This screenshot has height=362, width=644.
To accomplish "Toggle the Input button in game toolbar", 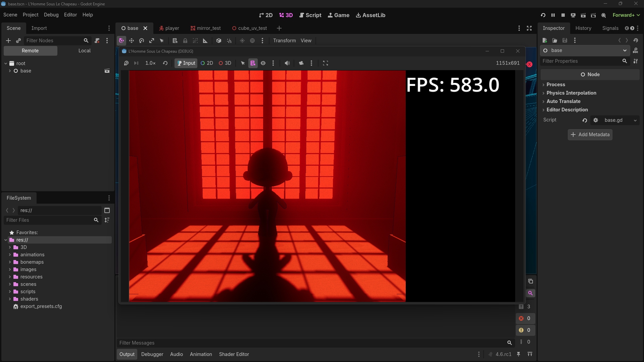I will [x=186, y=63].
